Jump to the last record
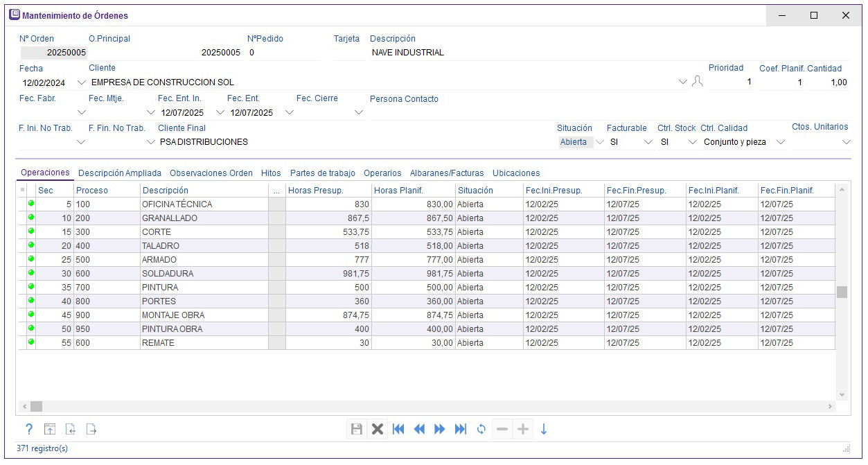The width and height of the screenshot is (868, 465). [461, 429]
